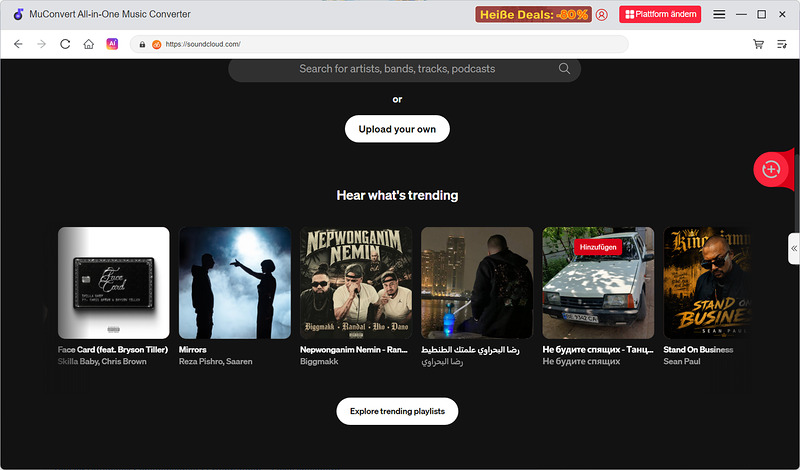Go back with the back arrow
The height and width of the screenshot is (470, 800).
click(18, 44)
